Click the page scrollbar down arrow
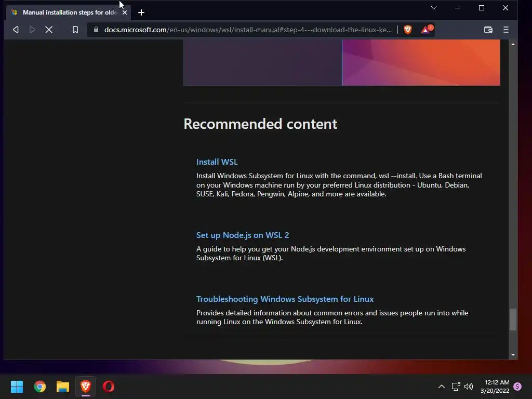The height and width of the screenshot is (399, 532). click(x=513, y=355)
